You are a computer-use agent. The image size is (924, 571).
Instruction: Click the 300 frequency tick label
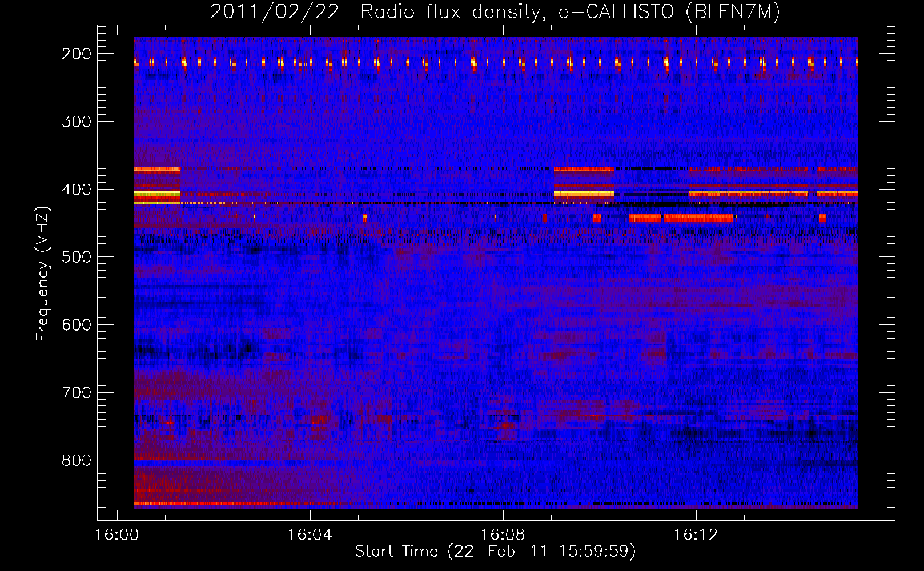[x=76, y=122]
